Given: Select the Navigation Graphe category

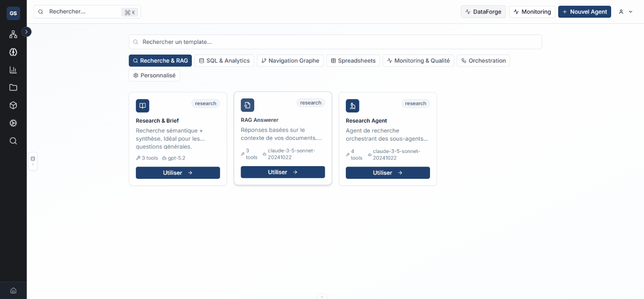Looking at the screenshot, I should pyautogui.click(x=290, y=61).
